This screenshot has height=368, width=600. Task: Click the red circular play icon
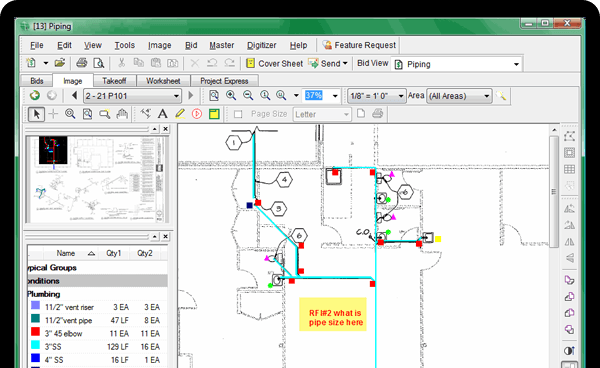tap(197, 114)
